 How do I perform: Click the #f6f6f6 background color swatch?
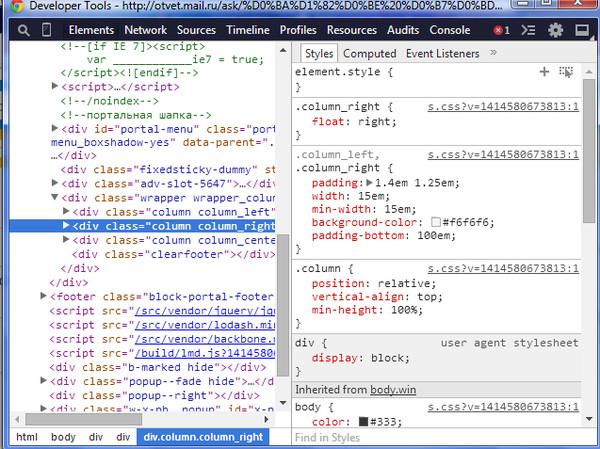(x=435, y=222)
